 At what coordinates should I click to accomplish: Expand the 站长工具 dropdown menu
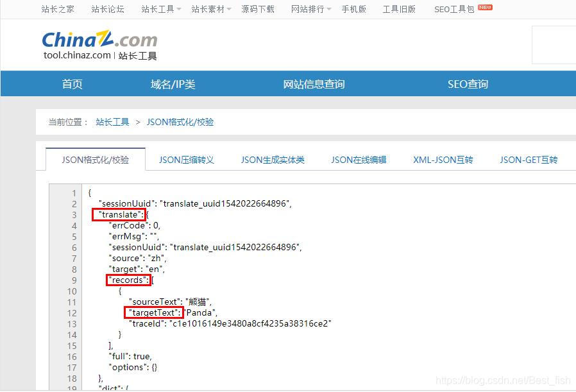[x=161, y=9]
